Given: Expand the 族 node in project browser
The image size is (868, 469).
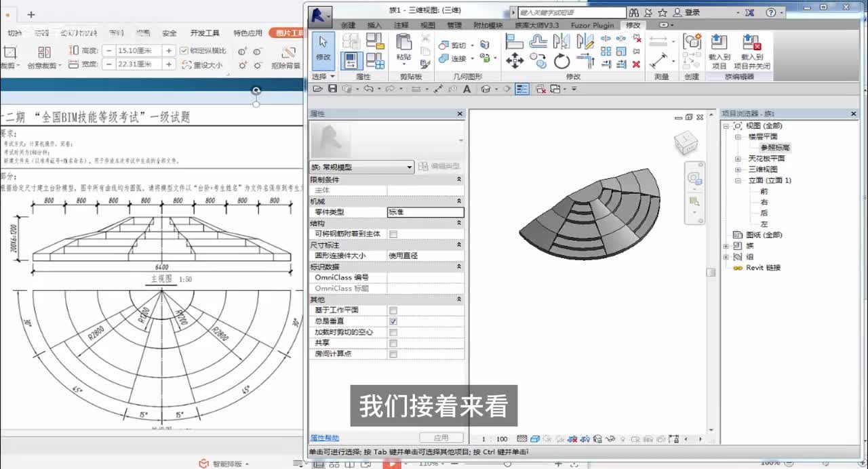Looking at the screenshot, I should coord(726,245).
